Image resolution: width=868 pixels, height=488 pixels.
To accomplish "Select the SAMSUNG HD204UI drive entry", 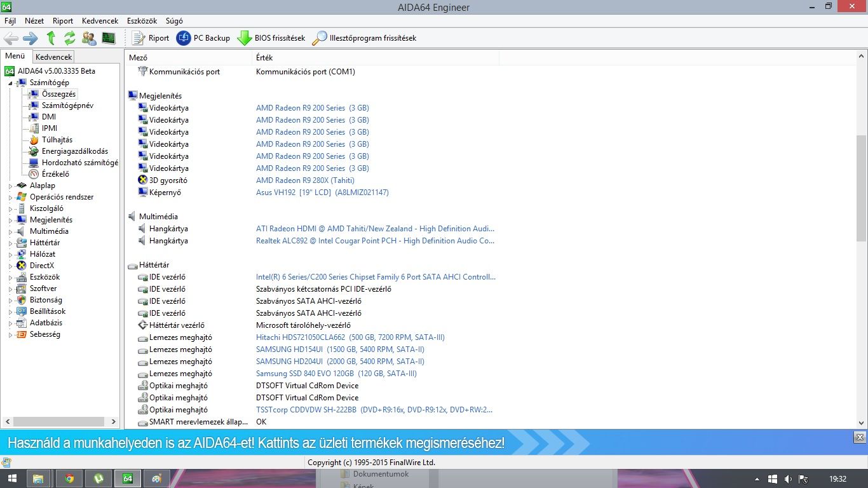I will (x=340, y=362).
